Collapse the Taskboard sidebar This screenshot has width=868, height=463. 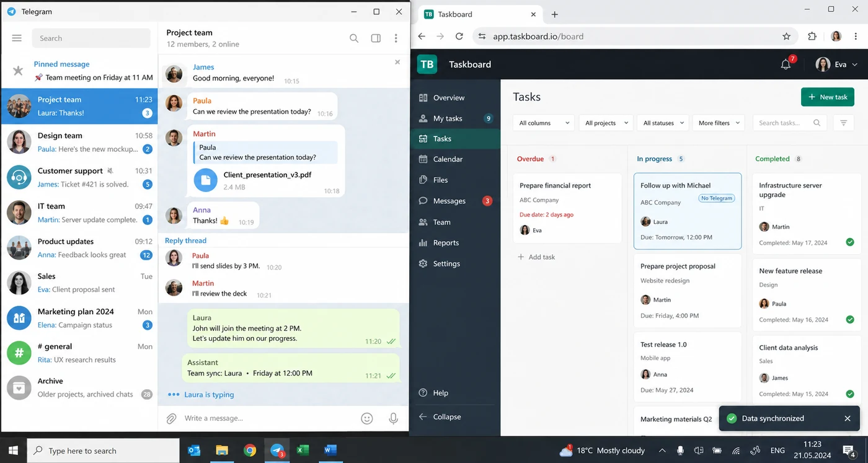point(455,417)
